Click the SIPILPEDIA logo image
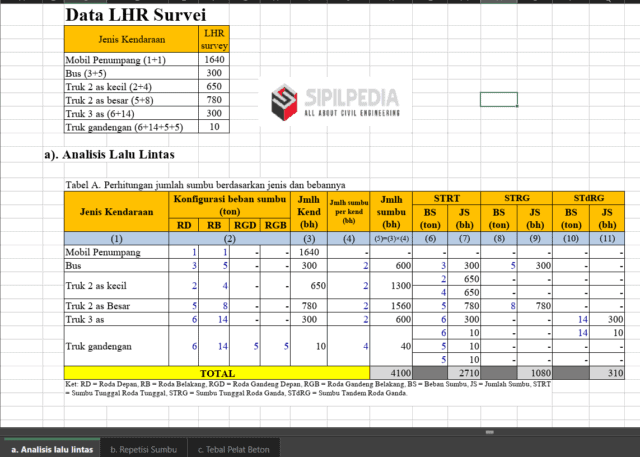640x457 pixels. [335, 101]
